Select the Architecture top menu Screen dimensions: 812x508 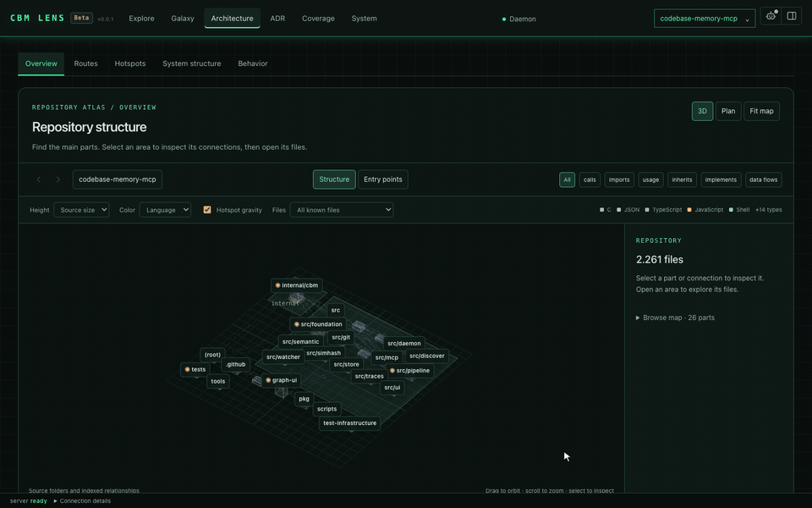(232, 18)
